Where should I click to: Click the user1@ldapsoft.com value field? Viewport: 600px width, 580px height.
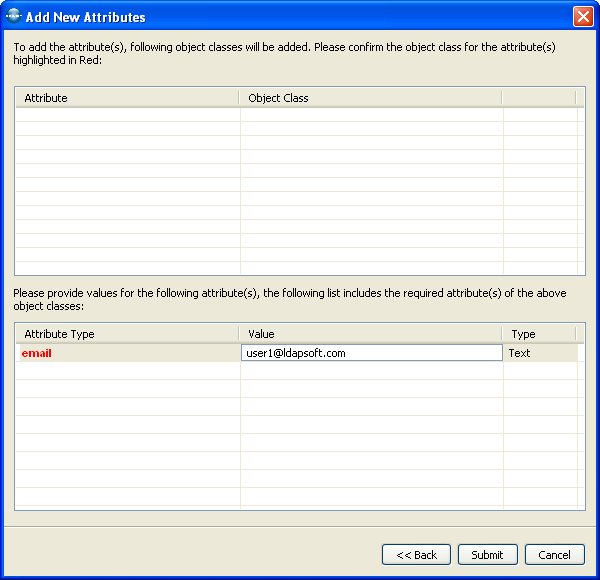pos(371,353)
